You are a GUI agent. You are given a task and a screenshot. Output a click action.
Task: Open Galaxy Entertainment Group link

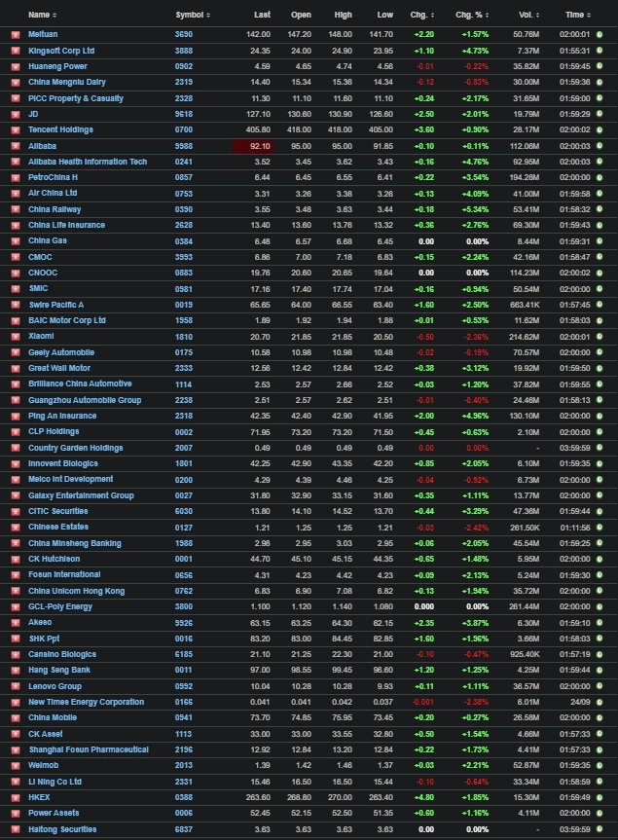point(81,495)
